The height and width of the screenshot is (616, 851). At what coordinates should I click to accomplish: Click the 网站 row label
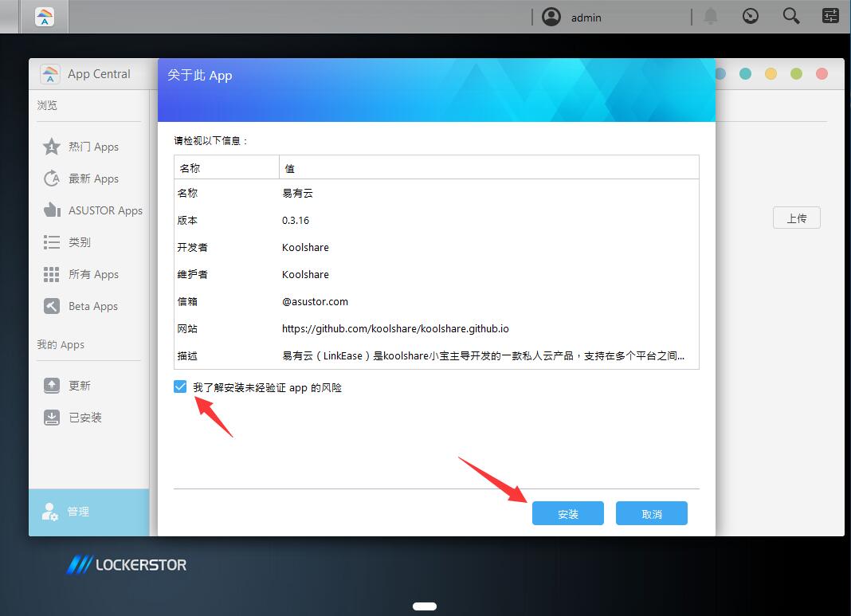click(x=187, y=329)
